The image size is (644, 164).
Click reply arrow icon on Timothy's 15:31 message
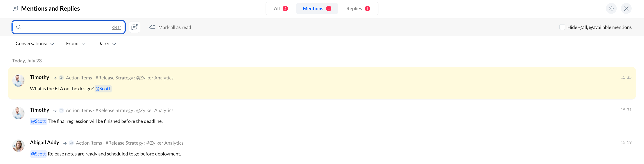[x=55, y=110]
